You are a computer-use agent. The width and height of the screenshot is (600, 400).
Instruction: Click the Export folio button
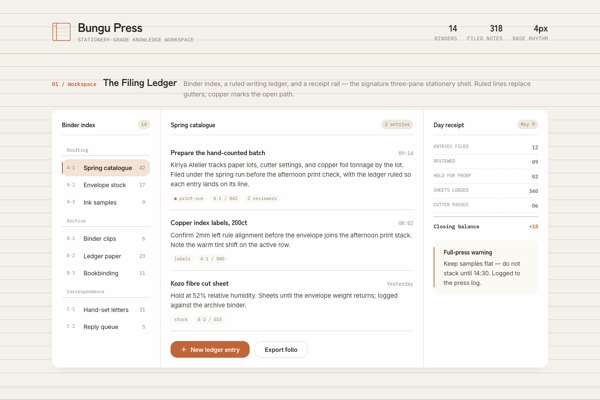[x=281, y=349]
